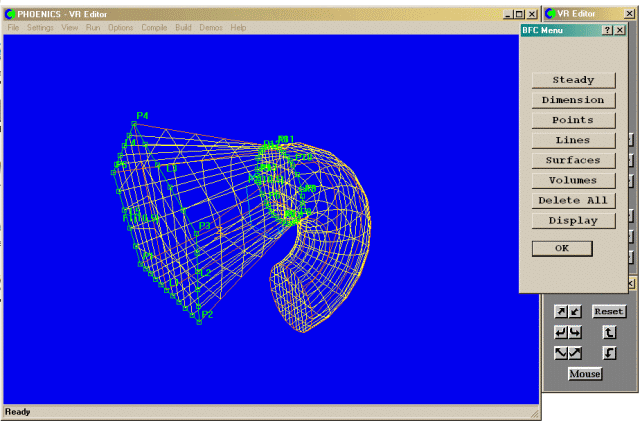640x425 pixels.
Task: Click the Delete All button
Action: coord(573,200)
